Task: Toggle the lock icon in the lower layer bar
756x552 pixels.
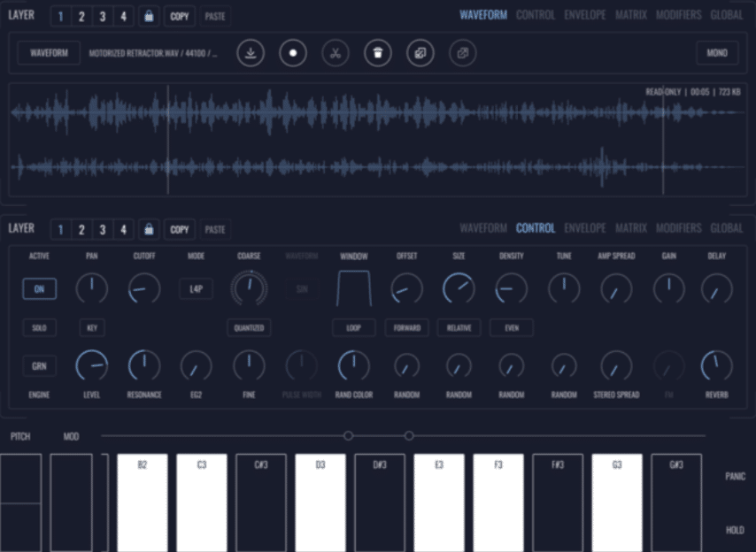Action: coord(149,229)
